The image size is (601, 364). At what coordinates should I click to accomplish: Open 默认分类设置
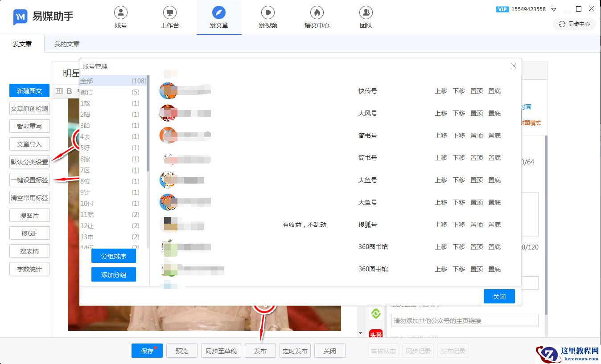tap(29, 162)
